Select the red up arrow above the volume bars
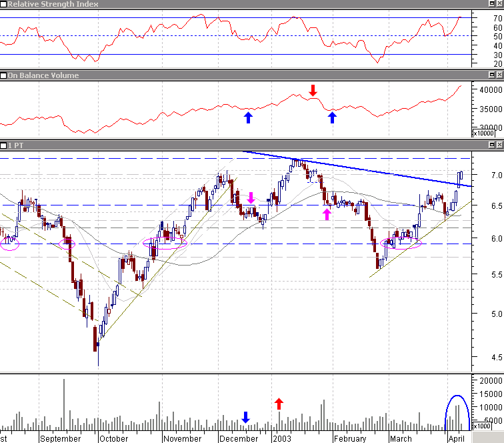The height and width of the screenshot is (443, 504). pos(279,404)
